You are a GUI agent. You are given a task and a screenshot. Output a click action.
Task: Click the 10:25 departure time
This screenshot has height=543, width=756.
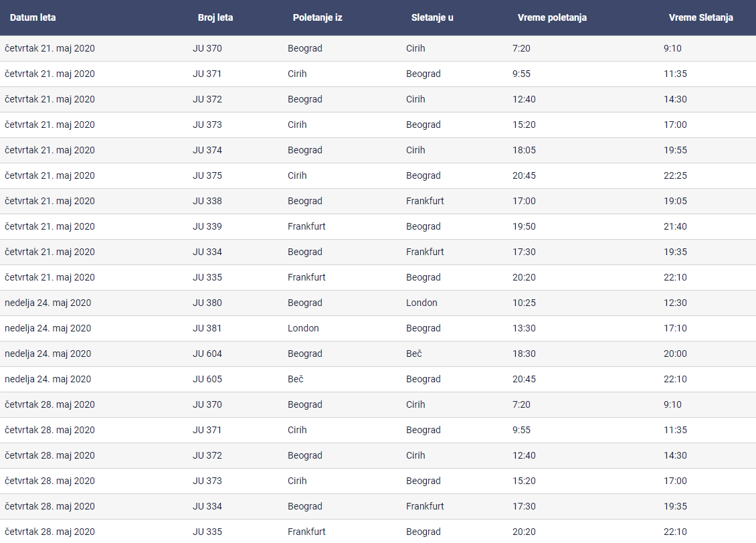524,303
